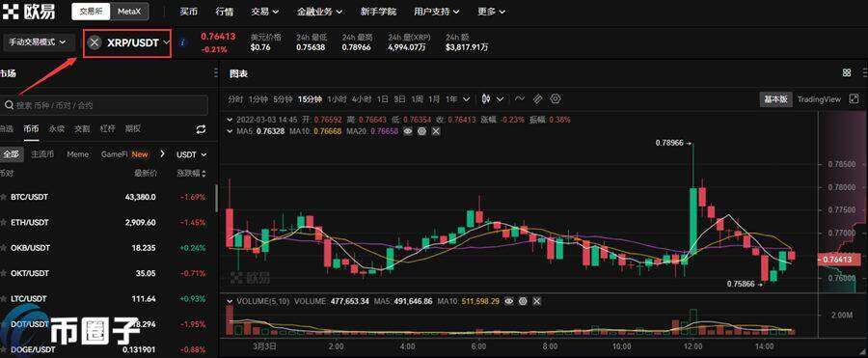The width and height of the screenshot is (868, 358).
Task: Open the USDT quote currency dropdown
Action: (x=191, y=154)
